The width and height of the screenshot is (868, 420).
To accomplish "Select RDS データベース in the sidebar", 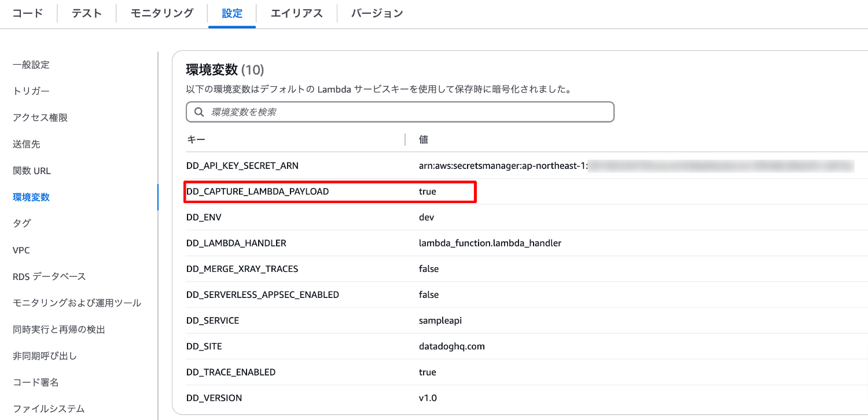I will (49, 277).
